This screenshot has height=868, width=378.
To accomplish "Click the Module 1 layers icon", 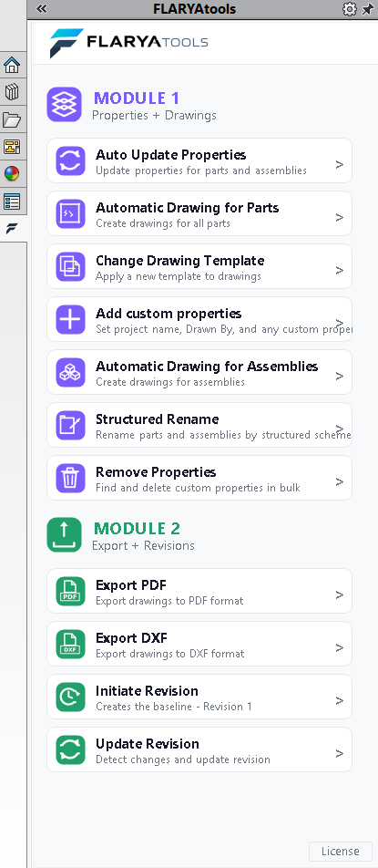I will [64, 105].
